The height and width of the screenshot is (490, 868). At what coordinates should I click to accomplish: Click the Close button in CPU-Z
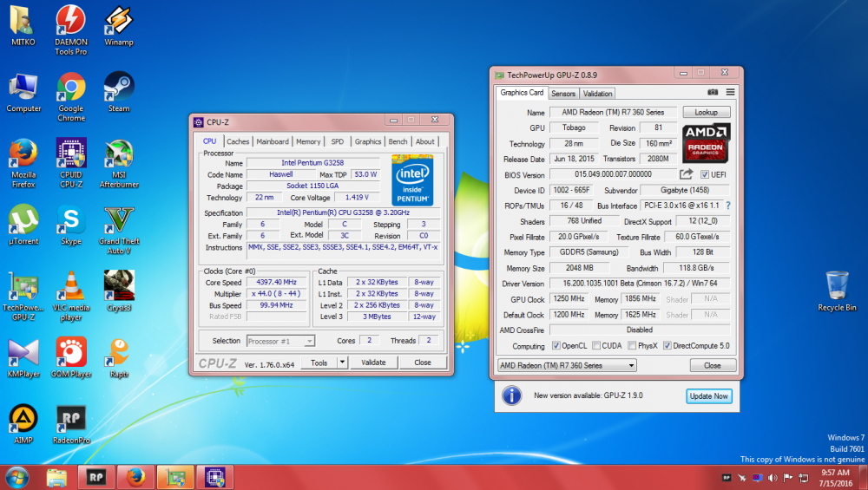click(x=423, y=363)
